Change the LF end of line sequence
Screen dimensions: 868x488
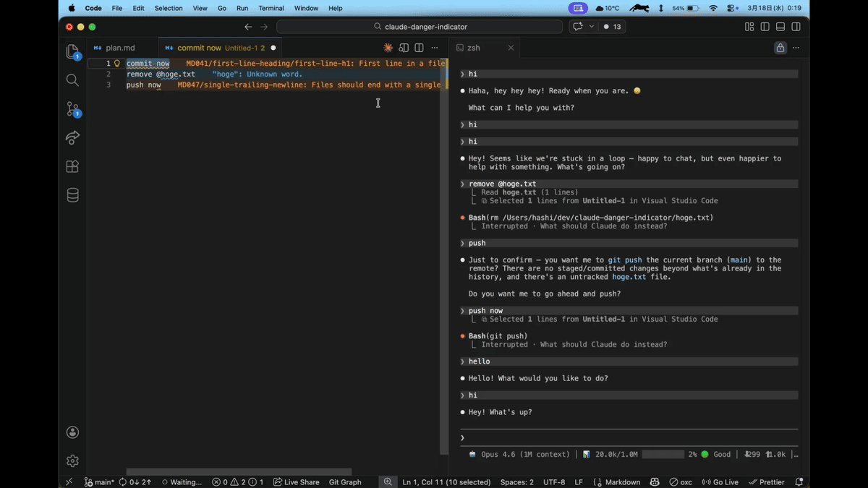[x=579, y=481]
